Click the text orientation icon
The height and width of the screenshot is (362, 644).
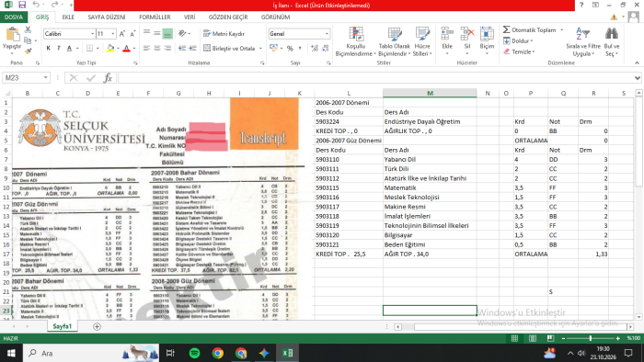[x=182, y=34]
